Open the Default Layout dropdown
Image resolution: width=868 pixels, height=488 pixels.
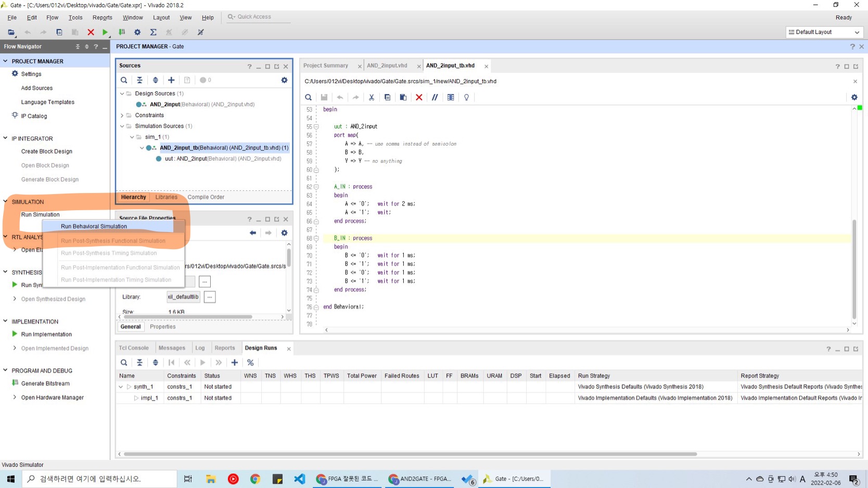(x=825, y=32)
